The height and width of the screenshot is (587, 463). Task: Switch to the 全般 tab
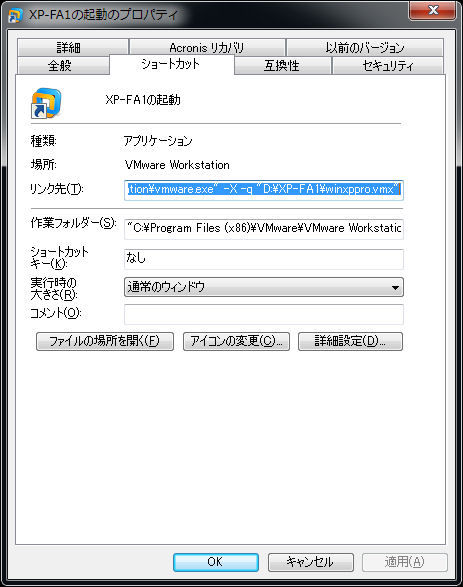click(63, 66)
